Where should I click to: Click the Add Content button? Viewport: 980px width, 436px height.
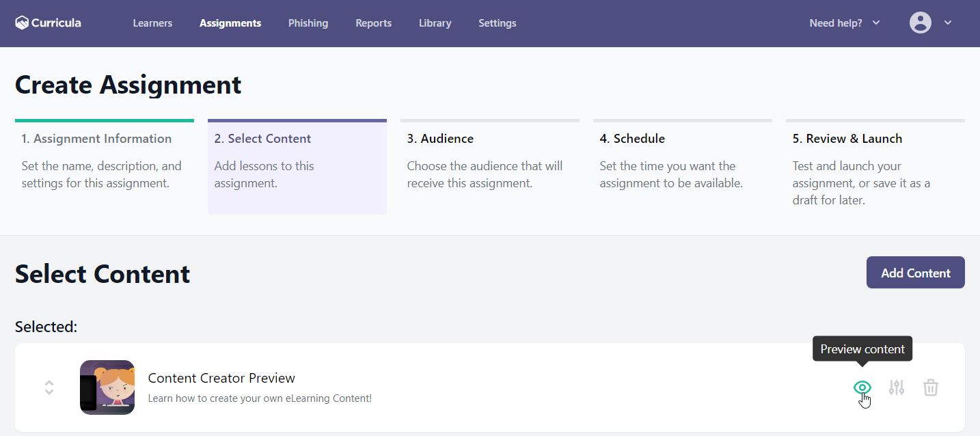(916, 273)
